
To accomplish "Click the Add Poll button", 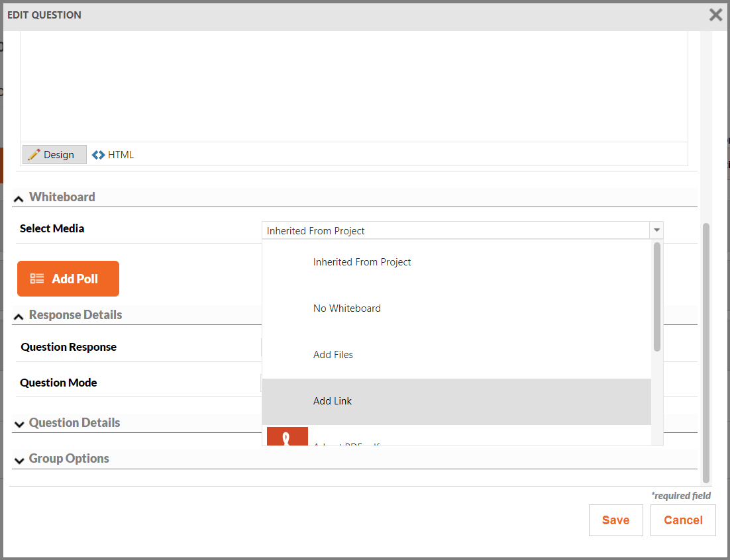I will point(68,279).
